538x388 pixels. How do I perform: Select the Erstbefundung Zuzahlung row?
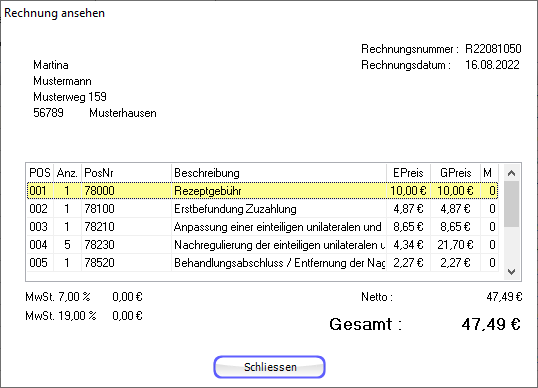coord(262,209)
